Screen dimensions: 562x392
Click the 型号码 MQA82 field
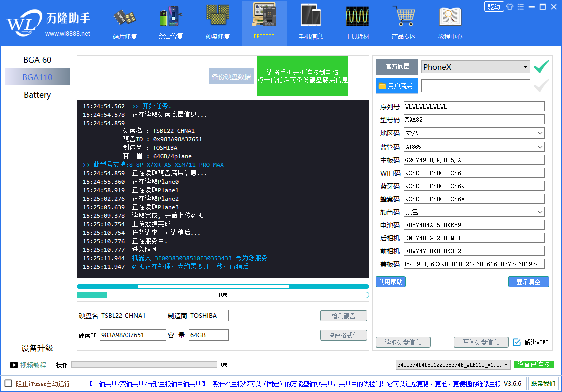tap(474, 119)
